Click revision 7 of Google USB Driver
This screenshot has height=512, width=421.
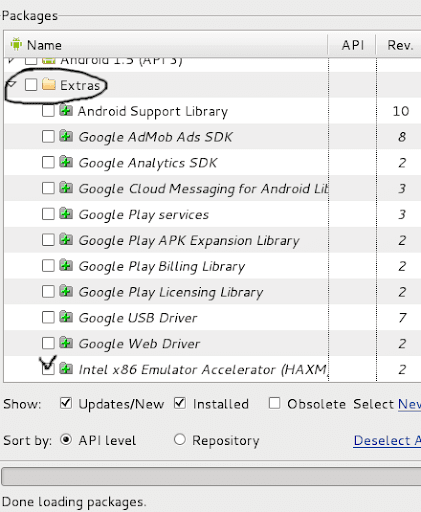pos(402,318)
